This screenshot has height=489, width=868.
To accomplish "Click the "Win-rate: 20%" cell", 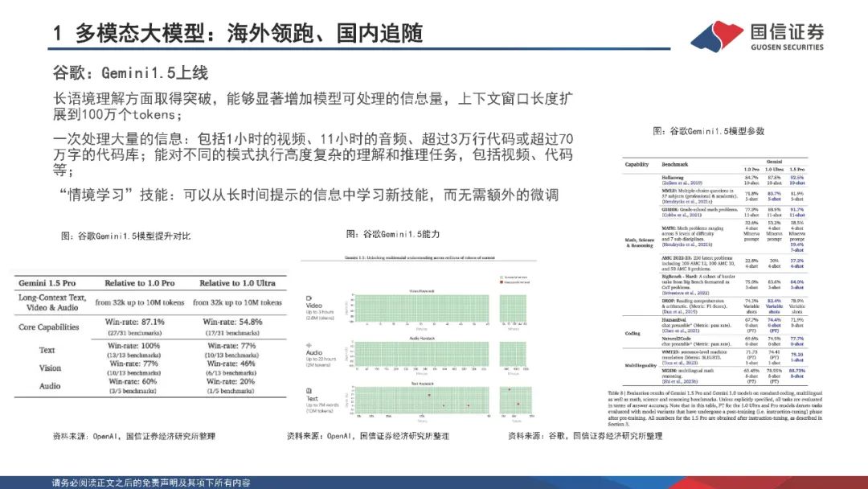I will pyautogui.click(x=231, y=381).
